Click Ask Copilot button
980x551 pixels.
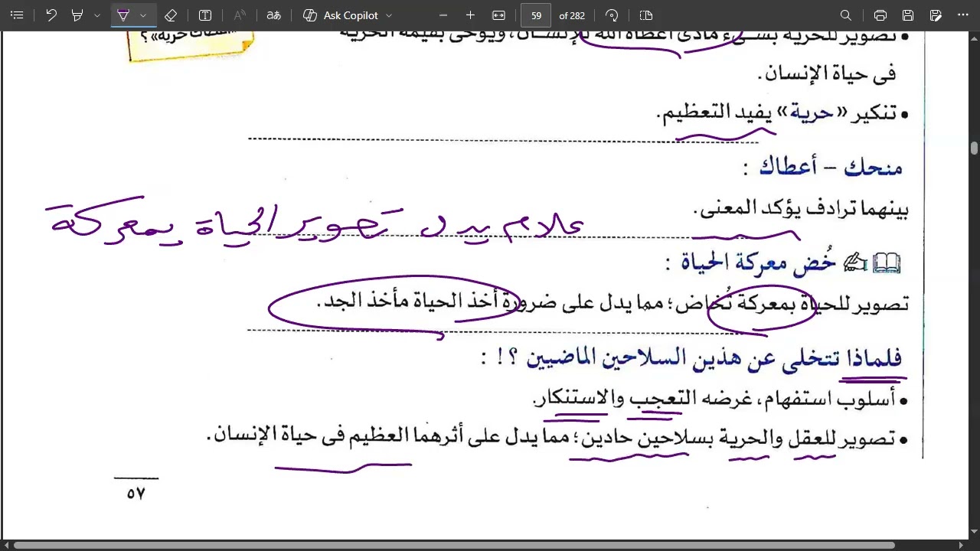(x=341, y=15)
